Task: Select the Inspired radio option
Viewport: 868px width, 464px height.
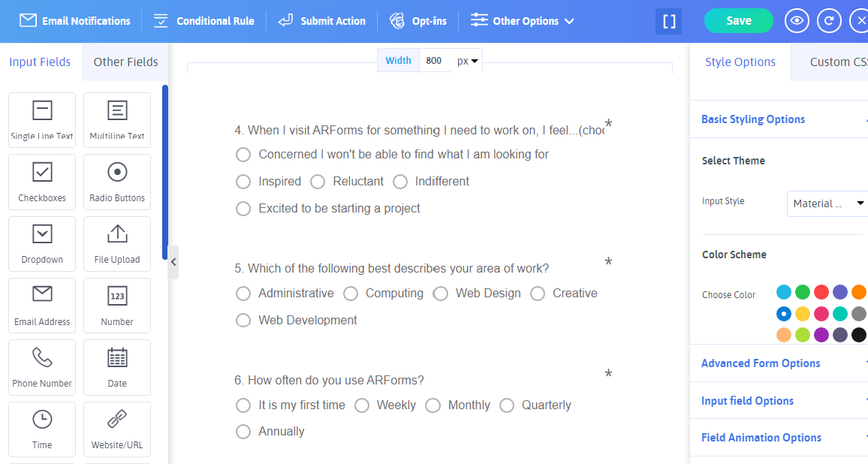Action: [x=243, y=182]
